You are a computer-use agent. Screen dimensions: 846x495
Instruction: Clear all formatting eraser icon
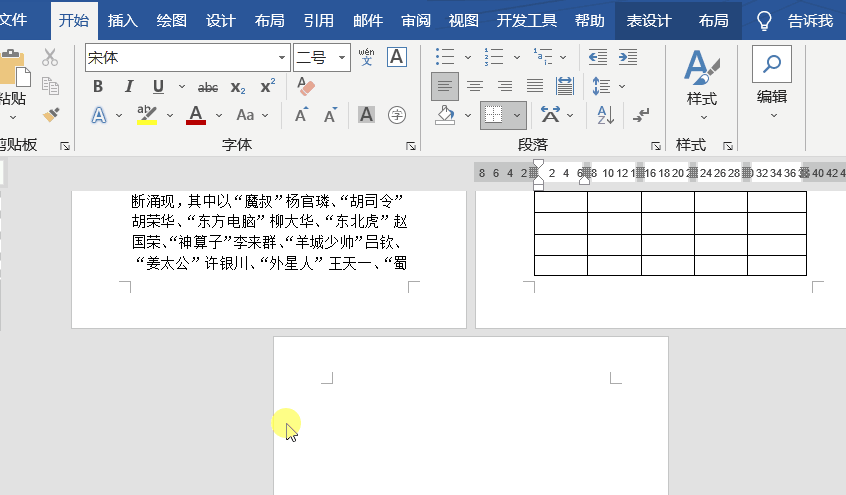click(306, 86)
